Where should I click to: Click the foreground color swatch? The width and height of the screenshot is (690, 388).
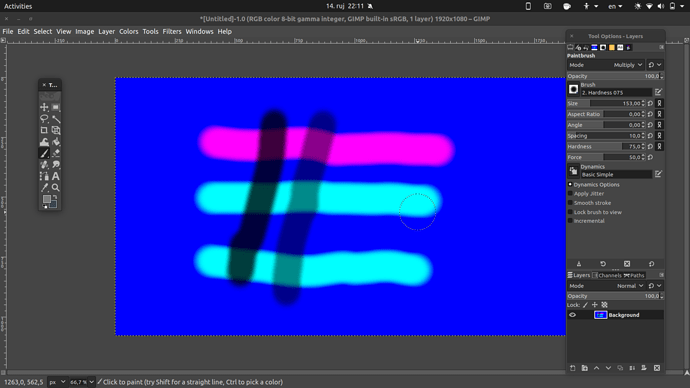pos(46,199)
